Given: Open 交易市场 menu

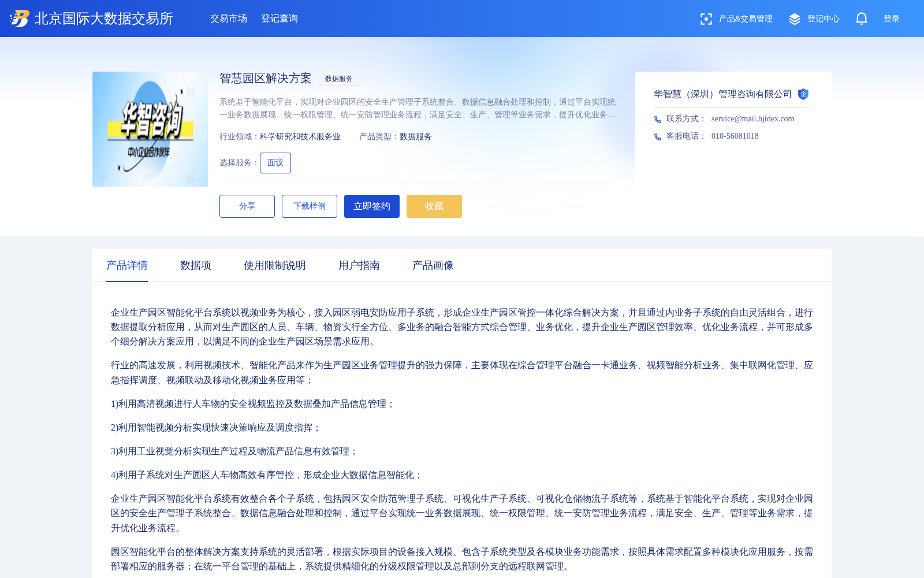Looking at the screenshot, I should [x=229, y=18].
